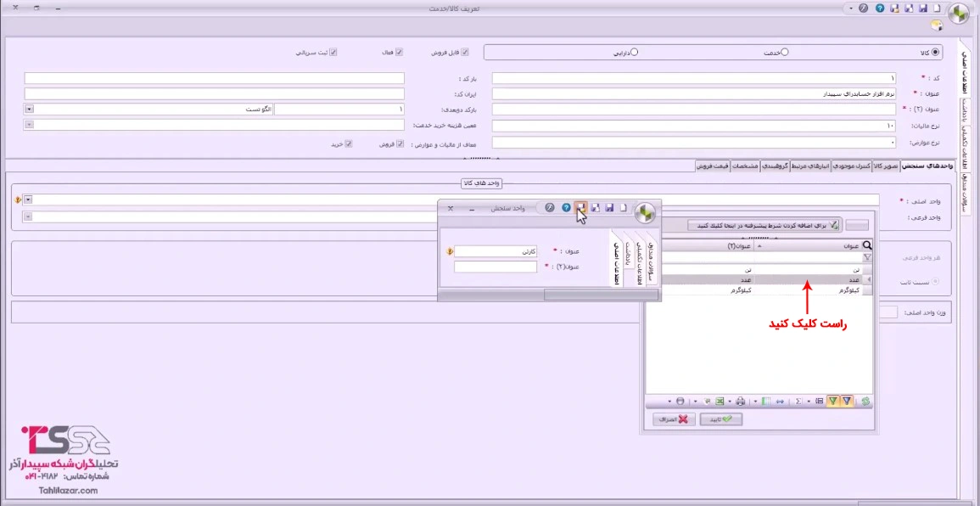Toggle the فعال checkbox
The height and width of the screenshot is (506, 980).
tap(399, 53)
